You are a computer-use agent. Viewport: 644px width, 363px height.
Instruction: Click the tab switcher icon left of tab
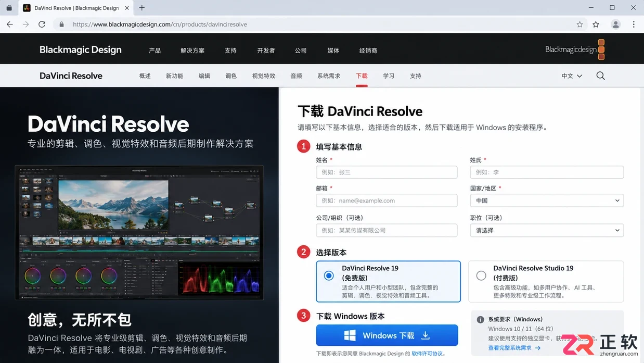pos(9,8)
